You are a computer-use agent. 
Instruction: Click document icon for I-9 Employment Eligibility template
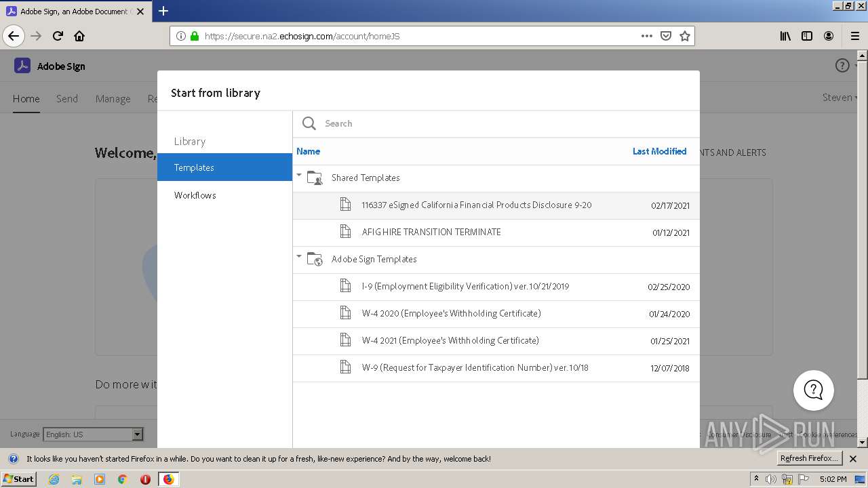[346, 286]
